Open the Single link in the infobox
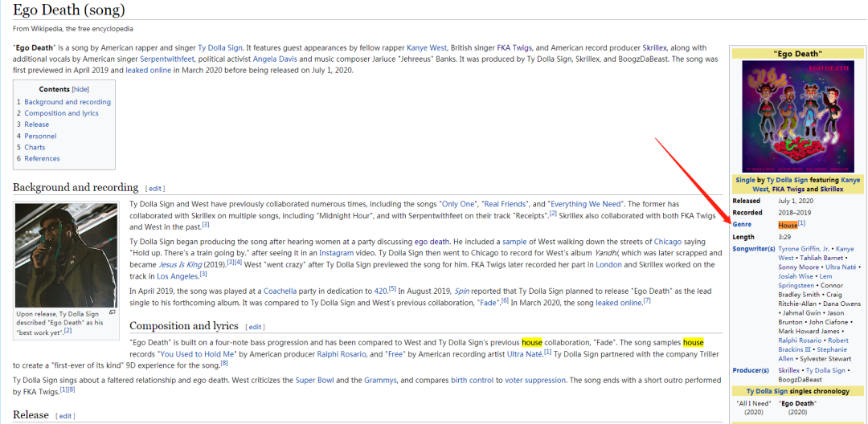868x424 pixels. tap(745, 180)
